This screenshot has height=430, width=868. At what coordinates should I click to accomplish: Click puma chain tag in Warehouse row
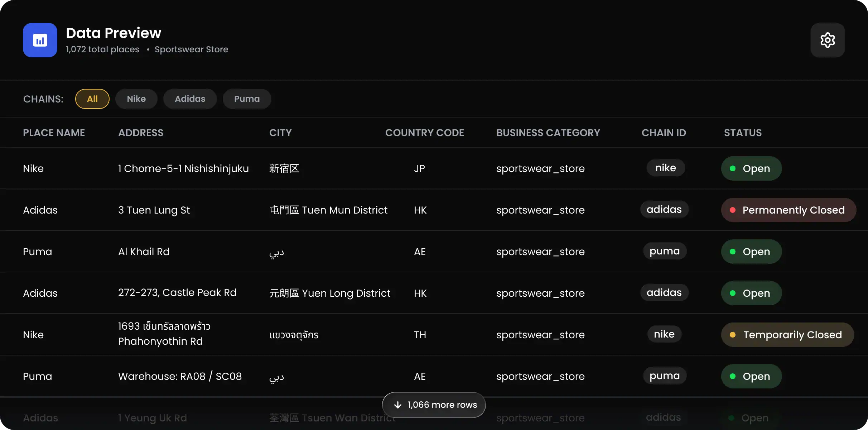click(x=665, y=376)
